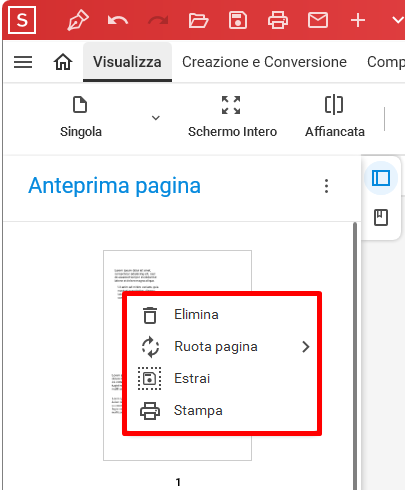The height and width of the screenshot is (490, 405).
Task: Click the plus icon in the red toolbar
Action: 358,20
